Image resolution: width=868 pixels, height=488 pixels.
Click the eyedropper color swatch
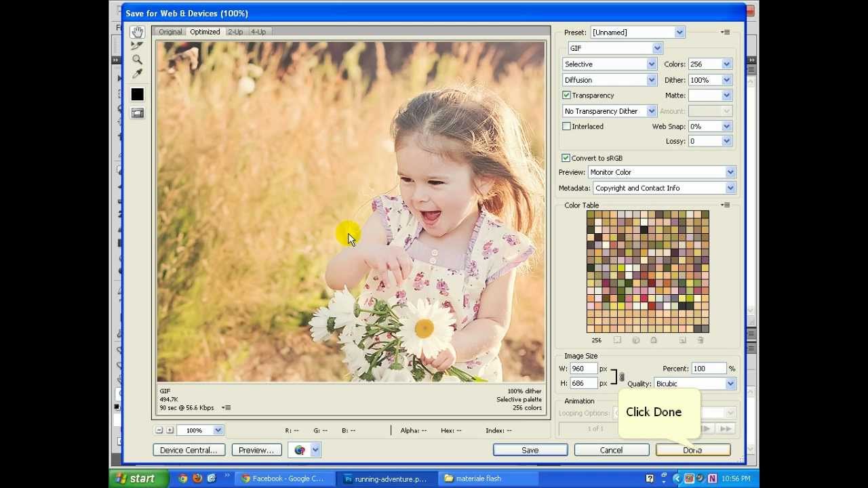(137, 94)
